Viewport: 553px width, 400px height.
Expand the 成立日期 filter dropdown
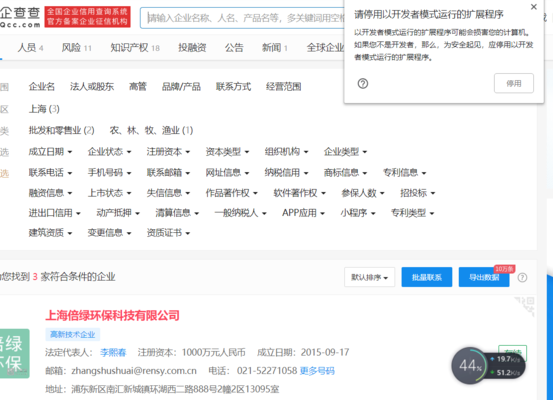pos(50,152)
